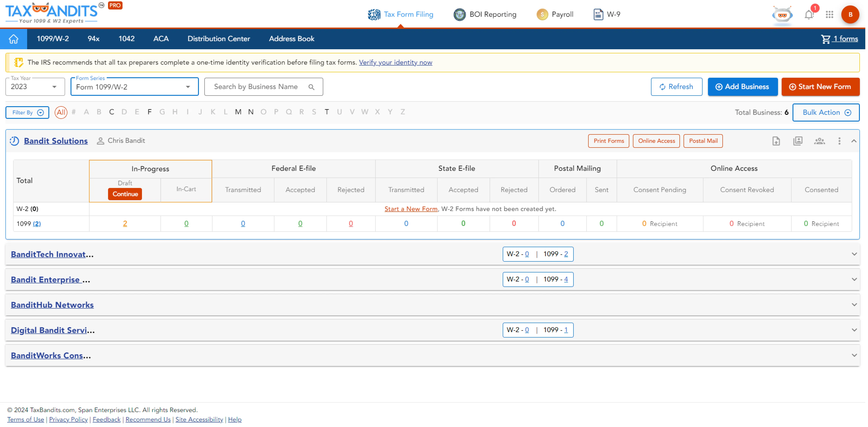Open the cart with 1 forms
This screenshot has height=427, width=868.
coord(839,39)
